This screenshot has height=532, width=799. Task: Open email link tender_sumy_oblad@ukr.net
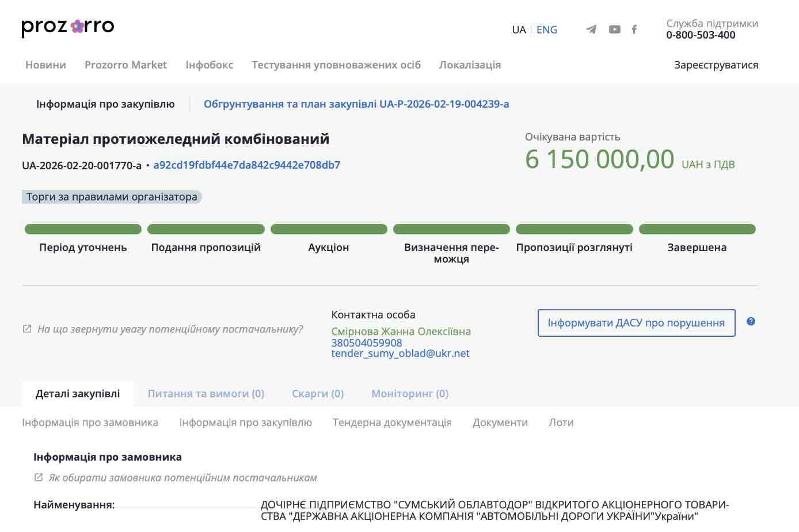401,353
